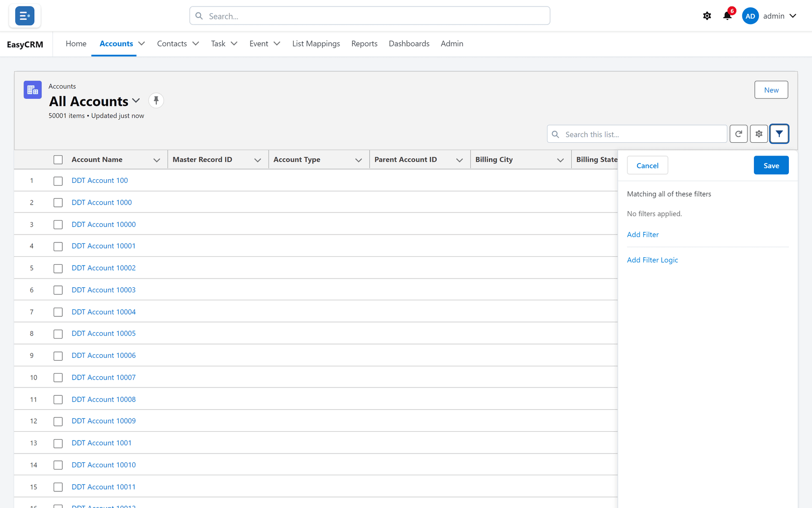812x508 pixels.
Task: Open the admin user menu chevron
Action: point(793,16)
